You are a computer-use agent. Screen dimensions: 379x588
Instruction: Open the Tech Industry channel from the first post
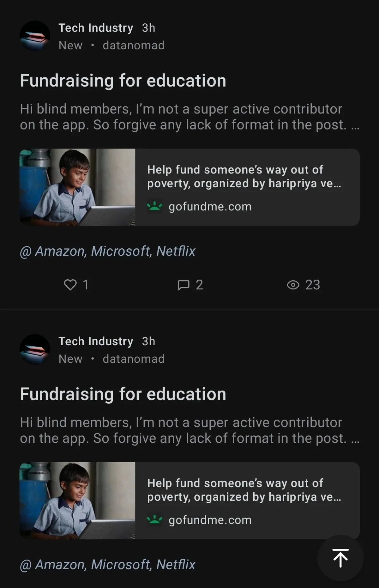[96, 28]
